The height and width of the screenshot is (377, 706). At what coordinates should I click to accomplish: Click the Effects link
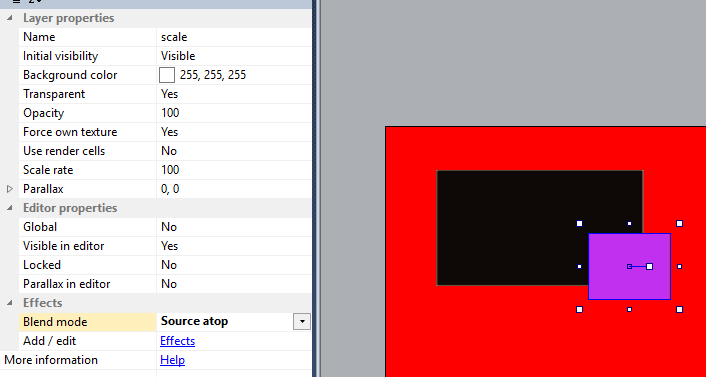pos(177,341)
